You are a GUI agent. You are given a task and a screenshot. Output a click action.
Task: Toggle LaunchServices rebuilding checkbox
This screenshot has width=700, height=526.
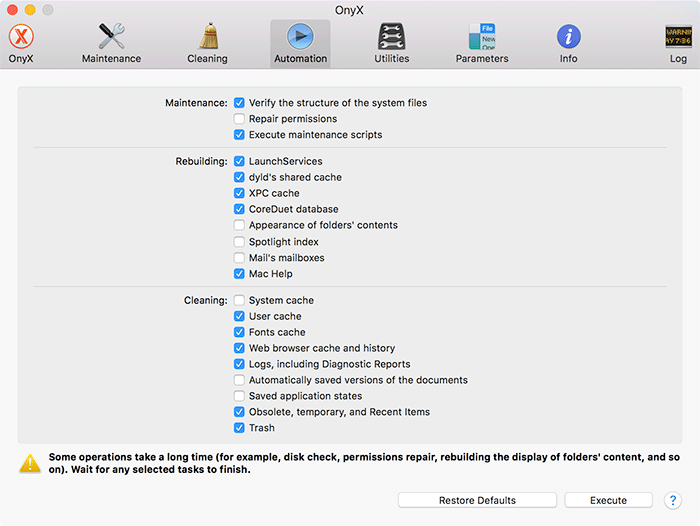click(239, 161)
